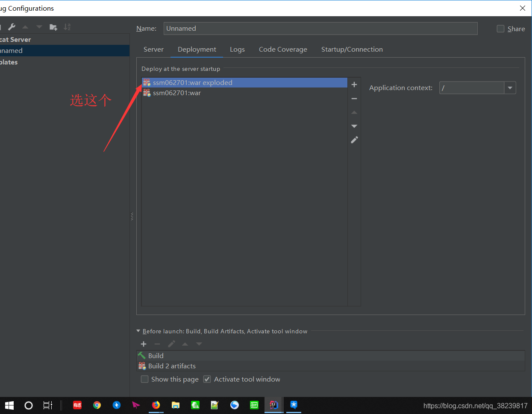Screen dimensions: 532x414
Task: Edit artifact using the pencil icon
Action: click(x=354, y=140)
